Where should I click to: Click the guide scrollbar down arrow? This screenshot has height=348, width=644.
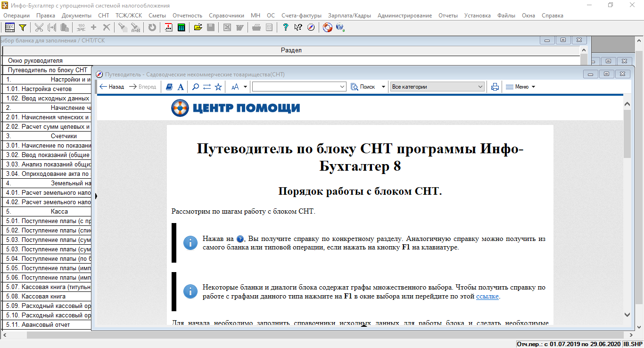click(x=627, y=315)
